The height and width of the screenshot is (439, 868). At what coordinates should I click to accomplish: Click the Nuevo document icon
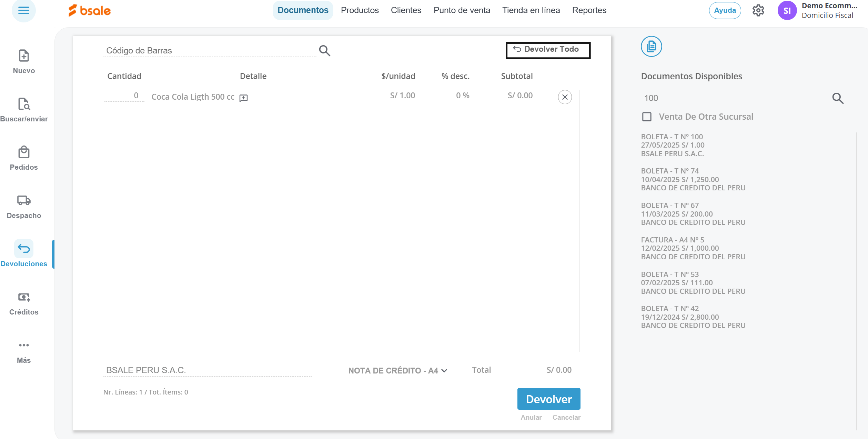[x=24, y=56]
